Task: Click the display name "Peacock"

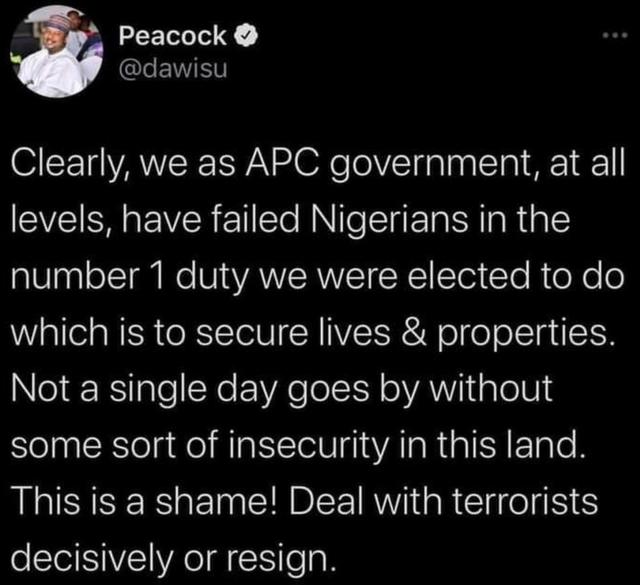Action: [x=172, y=36]
